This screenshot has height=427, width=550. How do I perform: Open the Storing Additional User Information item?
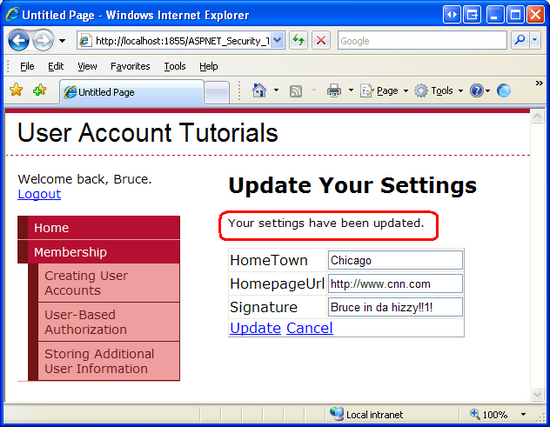point(109,361)
